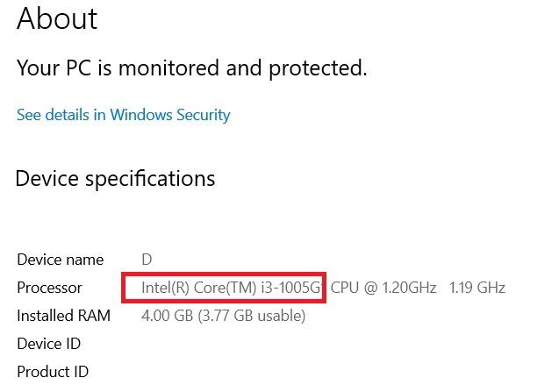This screenshot has width=559, height=392.
Task: Click the '(3.77 GB usable)' text
Action: tap(252, 316)
